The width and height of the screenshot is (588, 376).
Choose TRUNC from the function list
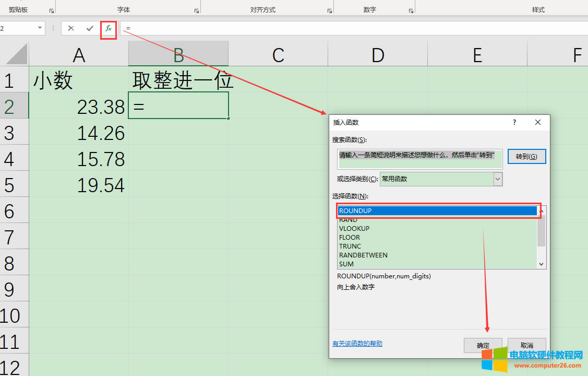350,246
